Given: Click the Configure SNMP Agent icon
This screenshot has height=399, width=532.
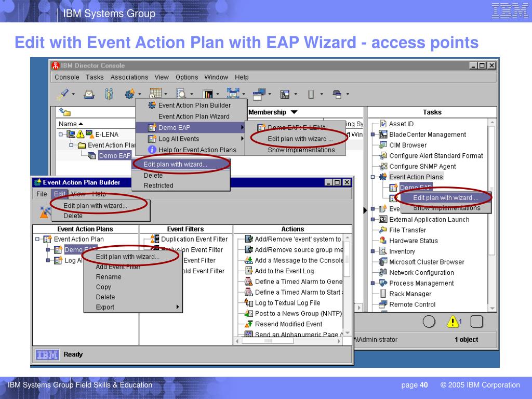Looking at the screenshot, I should (383, 166).
